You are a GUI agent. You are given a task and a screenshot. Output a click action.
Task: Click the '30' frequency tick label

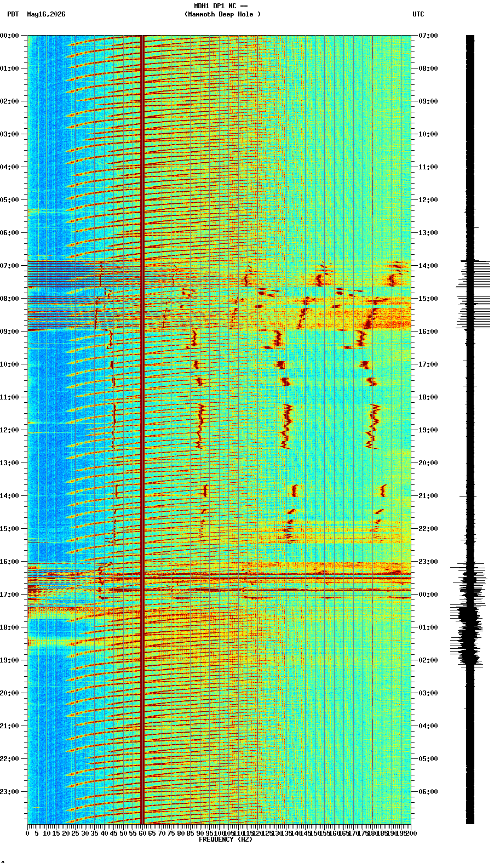(x=85, y=833)
